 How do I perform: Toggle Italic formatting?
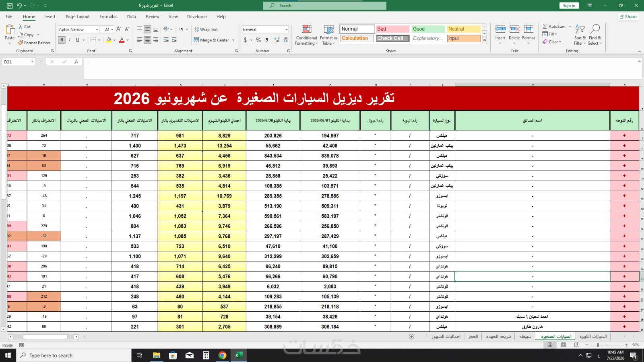(70, 40)
